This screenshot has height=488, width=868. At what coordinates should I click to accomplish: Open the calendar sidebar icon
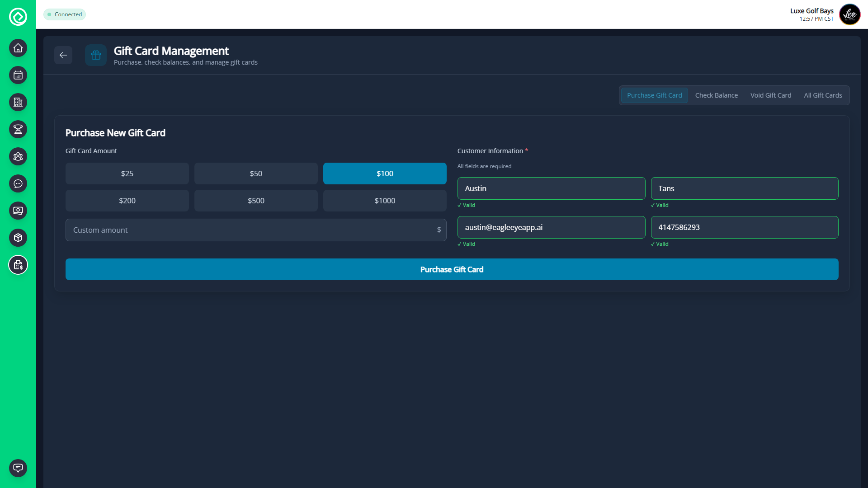[x=18, y=75]
